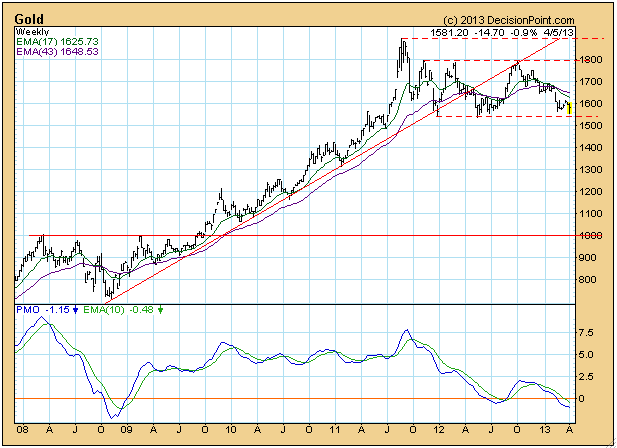The height and width of the screenshot is (448, 617).
Task: Click the "(c) 2013 DecisionPoint.com" copyright text
Action: pos(509,20)
